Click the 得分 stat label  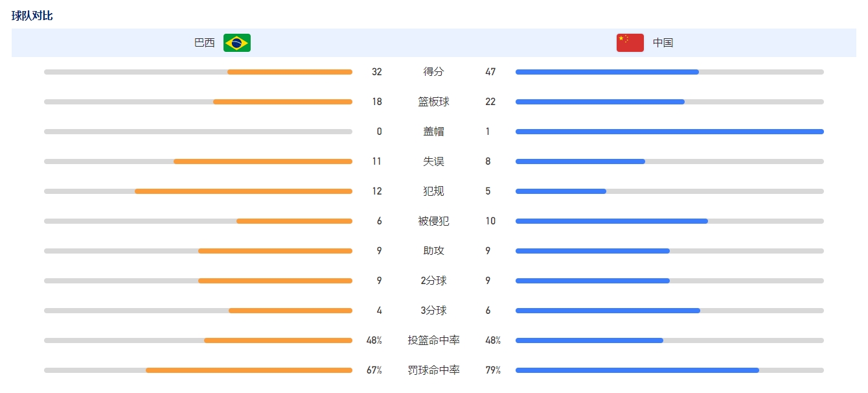[x=434, y=72]
